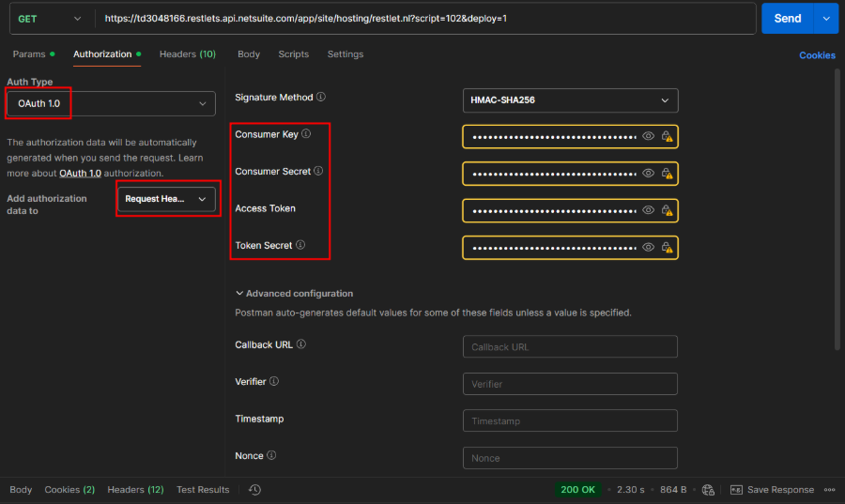Open the GET HTTP method dropdown
This screenshot has height=504, width=845.
point(49,19)
